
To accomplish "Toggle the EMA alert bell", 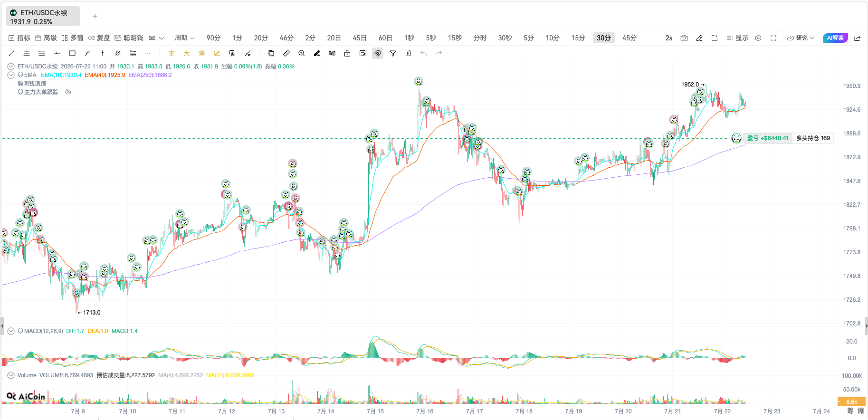I will coord(20,75).
